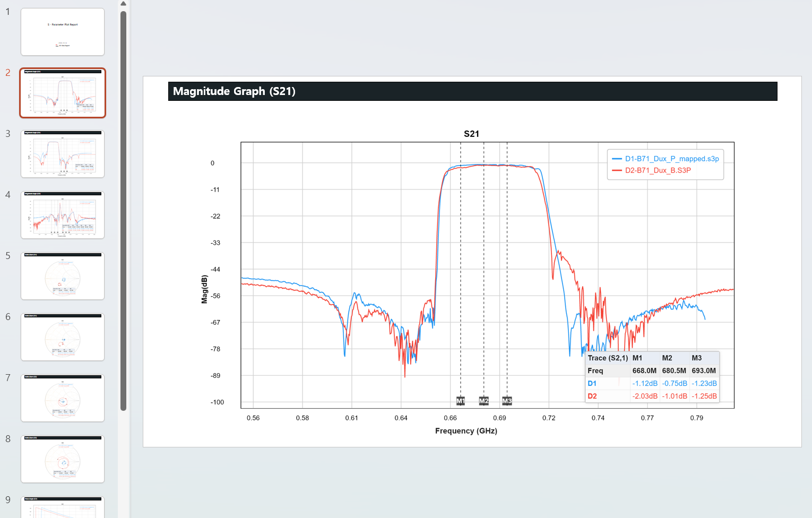Select slide 2 thumbnail
The image size is (812, 518).
pyautogui.click(x=63, y=93)
